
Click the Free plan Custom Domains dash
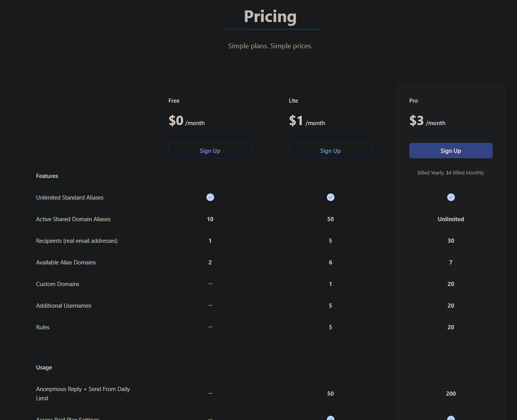click(x=210, y=284)
